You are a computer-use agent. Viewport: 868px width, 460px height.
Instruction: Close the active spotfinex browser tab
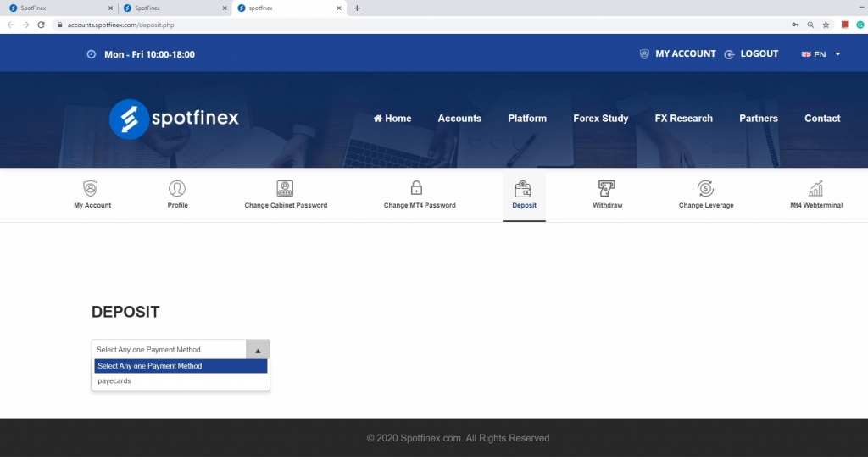[339, 8]
